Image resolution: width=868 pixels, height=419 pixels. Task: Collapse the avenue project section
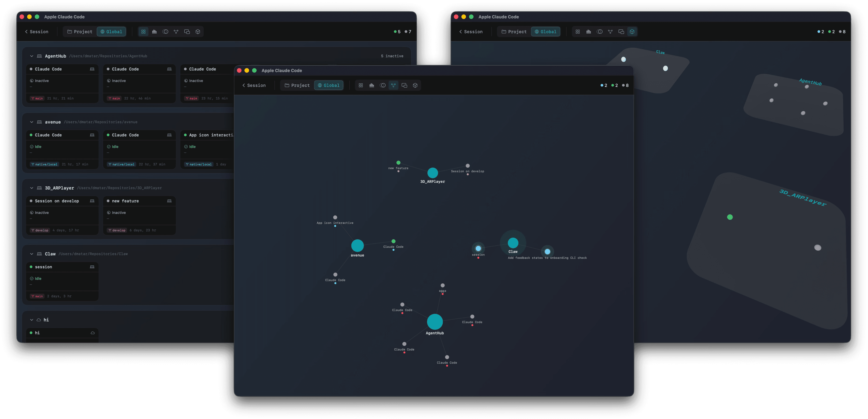point(32,122)
